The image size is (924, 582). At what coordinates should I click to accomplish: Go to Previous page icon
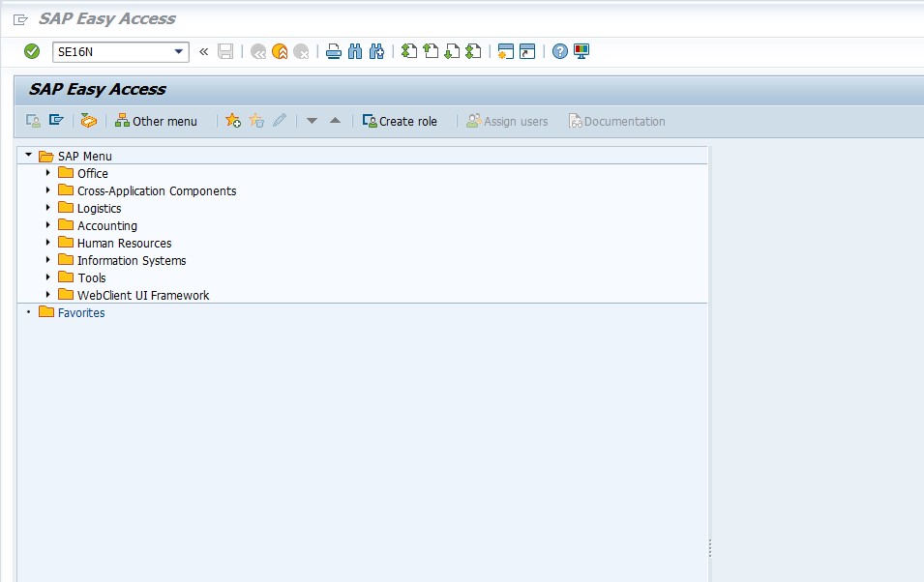point(431,52)
